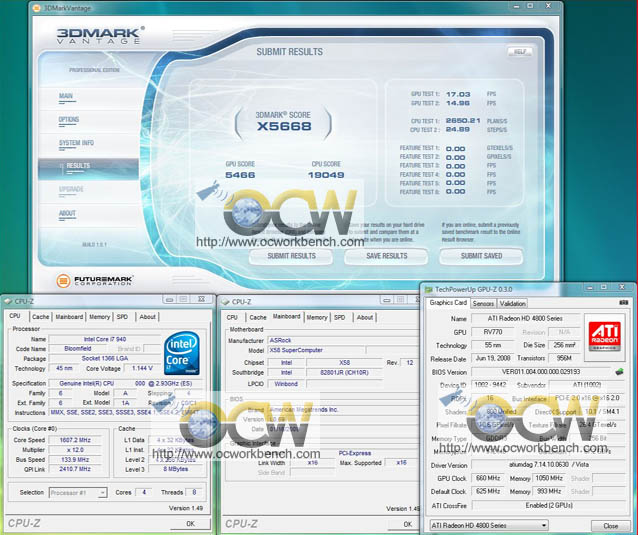
Task: Open SPD tab in CPU-Z processor window
Action: point(122,317)
